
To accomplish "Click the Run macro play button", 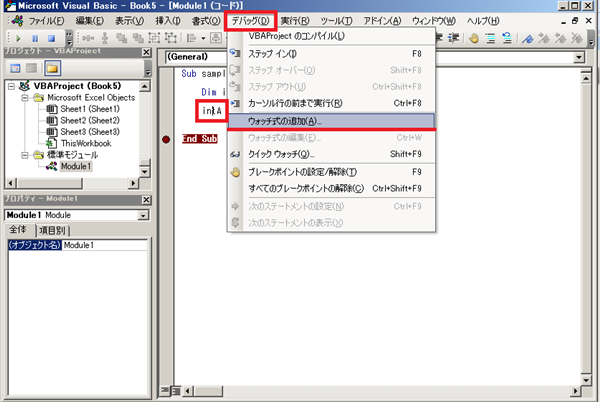I will (x=18, y=38).
